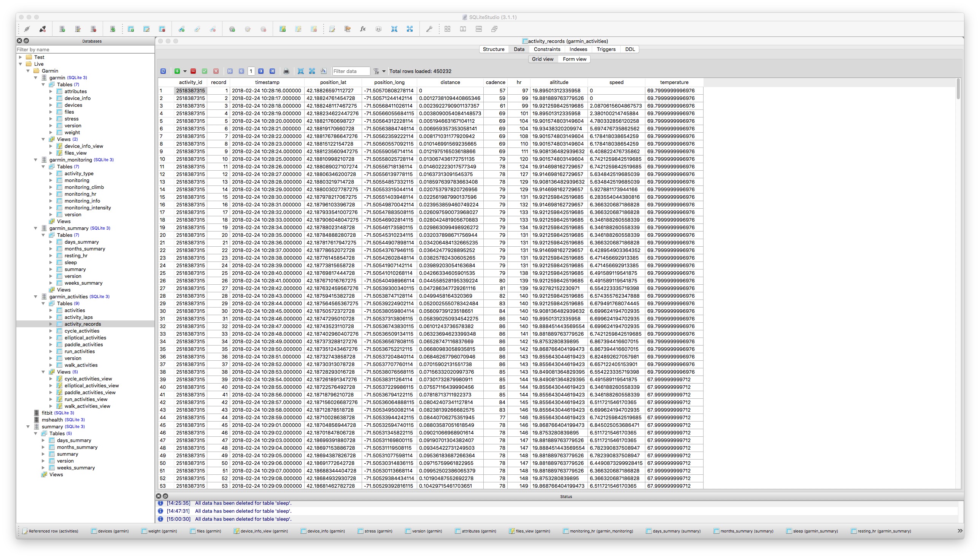Open filter mode dropdown arrow
The width and height of the screenshot is (980, 558).
384,71
